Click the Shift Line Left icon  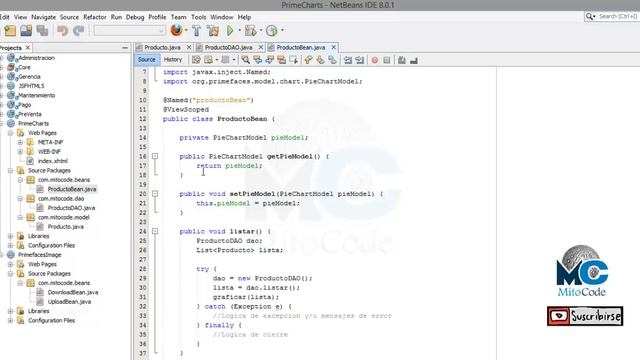tap(347, 60)
